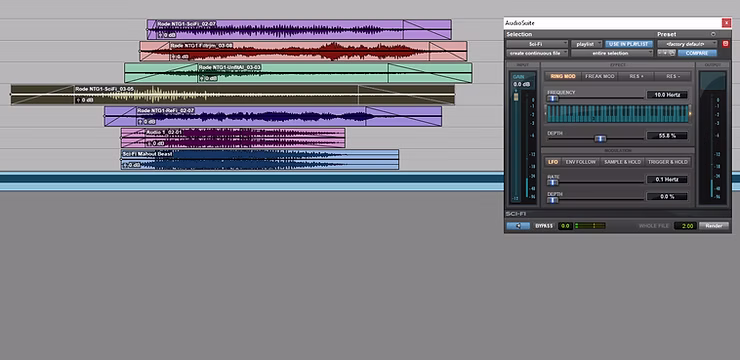Select the Sci-Fi Mahout Beast clip

point(260,159)
